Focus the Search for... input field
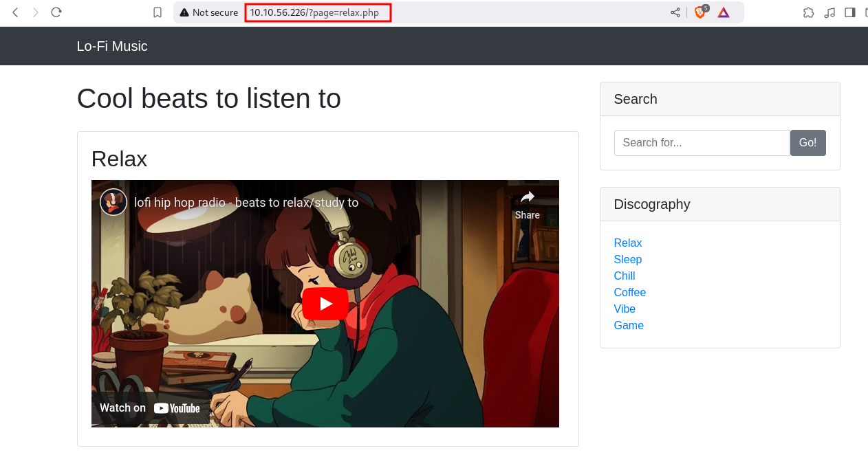868x457 pixels. click(x=702, y=143)
